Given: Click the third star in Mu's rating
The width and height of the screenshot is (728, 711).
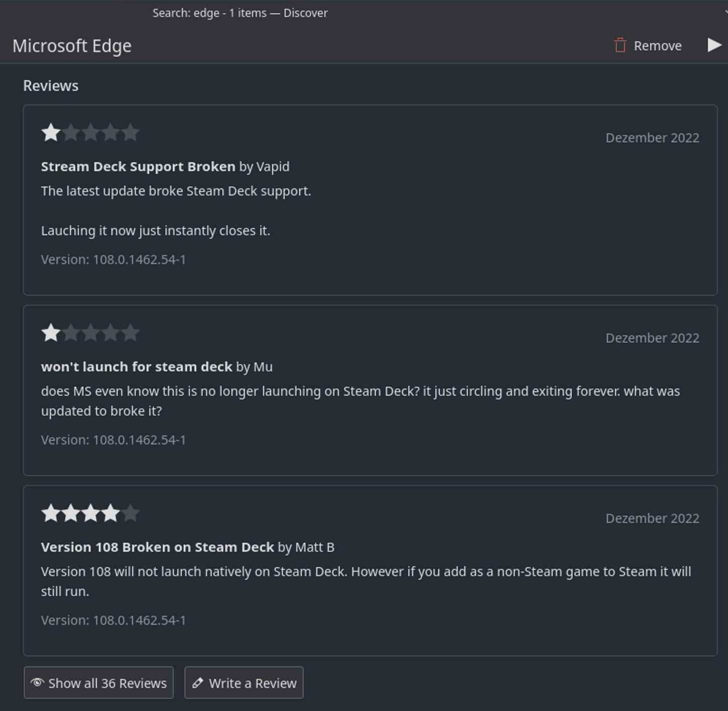Looking at the screenshot, I should point(91,332).
